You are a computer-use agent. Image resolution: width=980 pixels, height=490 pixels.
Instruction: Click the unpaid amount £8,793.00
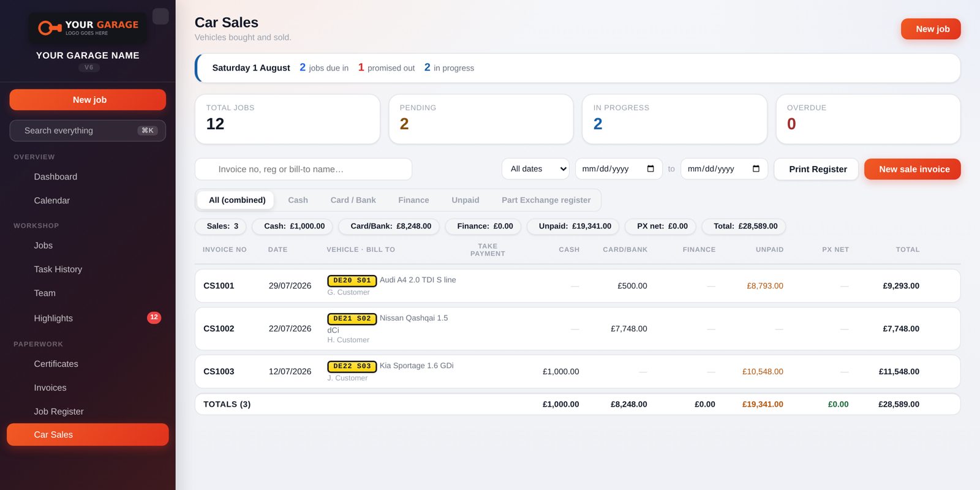point(765,286)
